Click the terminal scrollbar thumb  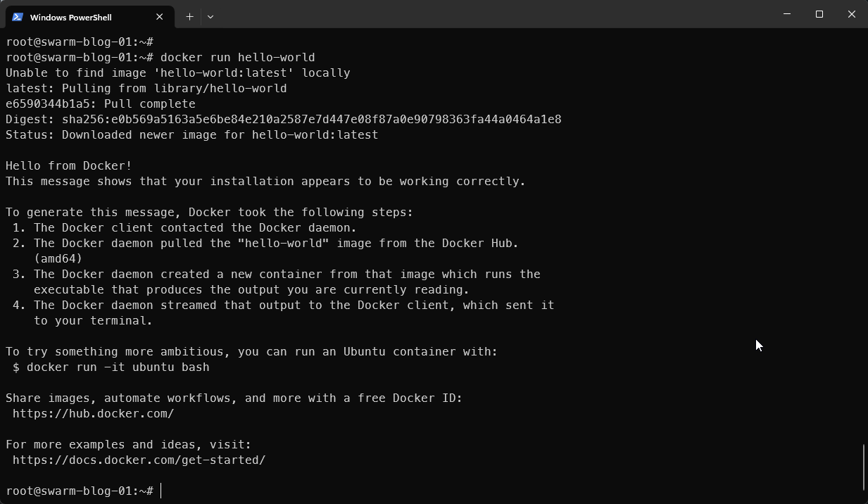(864, 467)
